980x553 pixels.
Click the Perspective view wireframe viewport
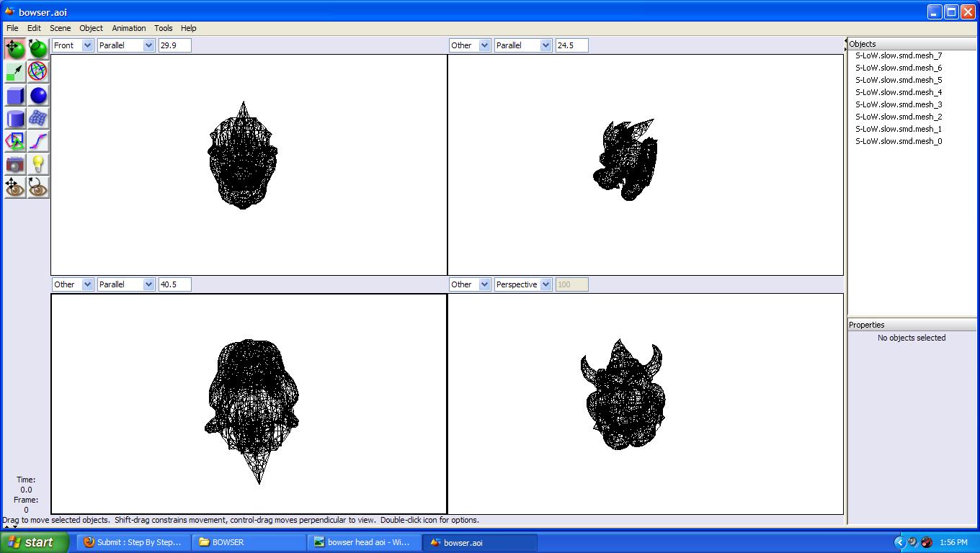tap(646, 404)
